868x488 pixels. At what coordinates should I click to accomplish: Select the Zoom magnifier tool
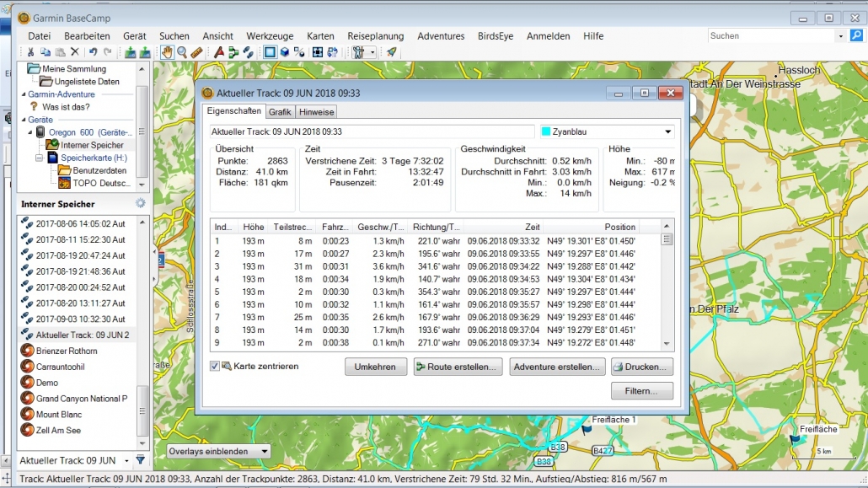coord(181,52)
